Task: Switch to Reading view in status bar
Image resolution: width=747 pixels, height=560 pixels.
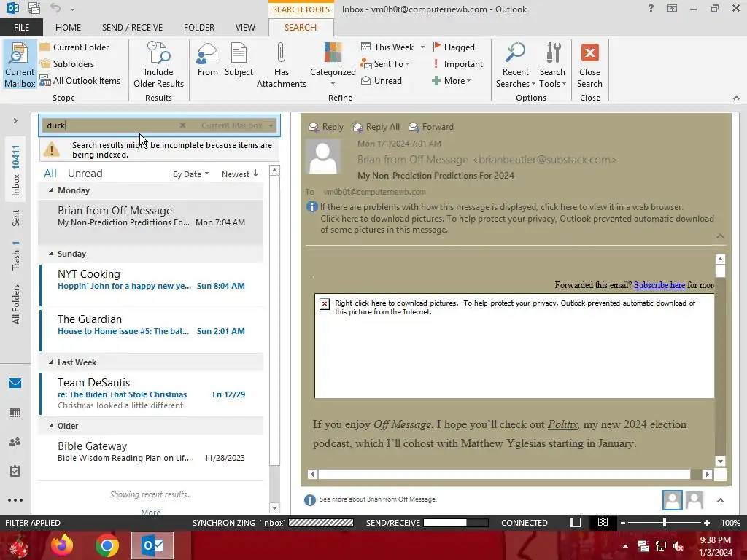Action: 603,522
